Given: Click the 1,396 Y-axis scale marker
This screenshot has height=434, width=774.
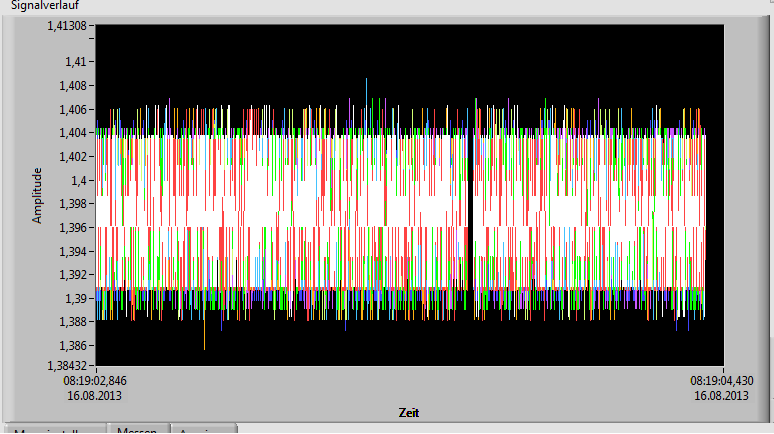Looking at the screenshot, I should (x=73, y=228).
